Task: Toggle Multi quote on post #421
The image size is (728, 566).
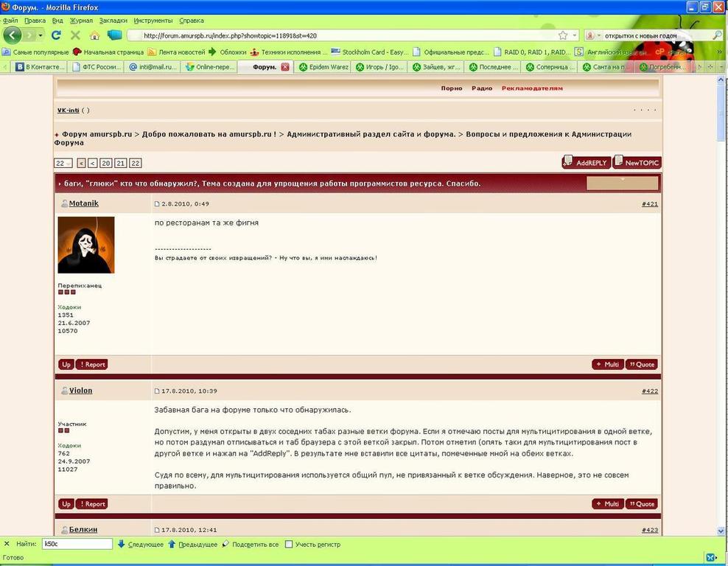Action: (x=608, y=364)
